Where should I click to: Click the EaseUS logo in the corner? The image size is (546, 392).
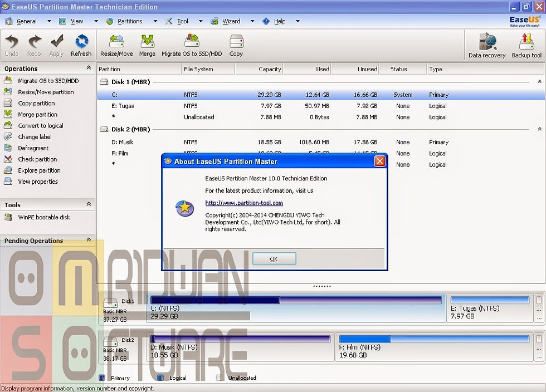tap(524, 21)
